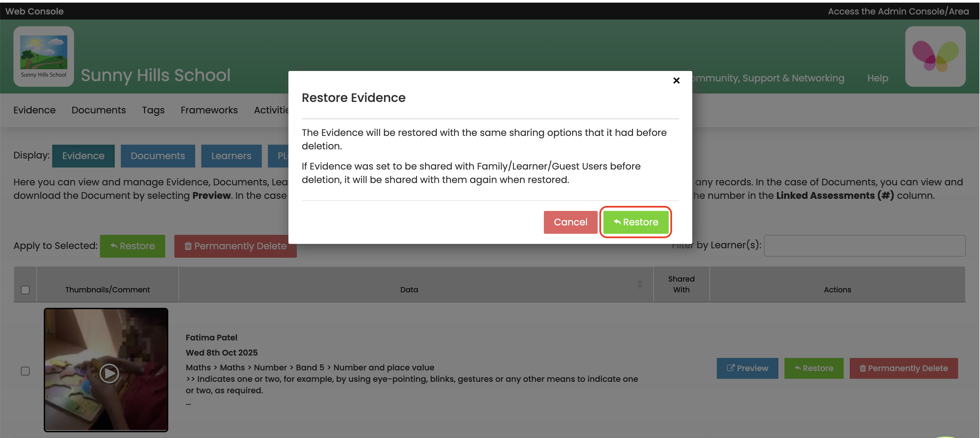This screenshot has height=438, width=980.
Task: Sort the Data column using sort arrows
Action: (639, 284)
